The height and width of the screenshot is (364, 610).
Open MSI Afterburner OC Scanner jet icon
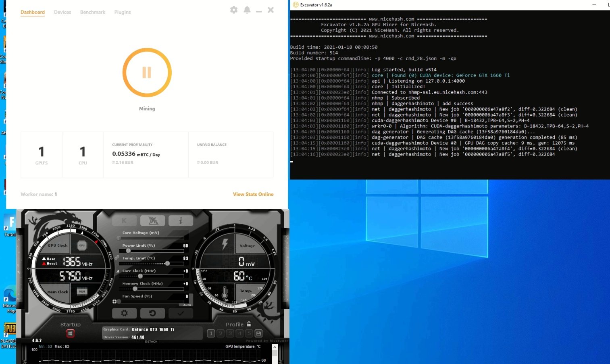(152, 220)
